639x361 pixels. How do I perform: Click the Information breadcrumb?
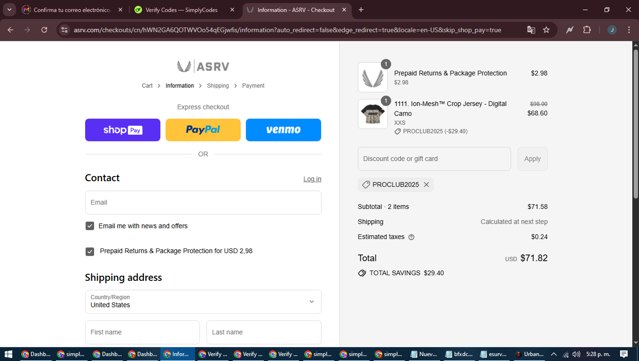pos(180,86)
